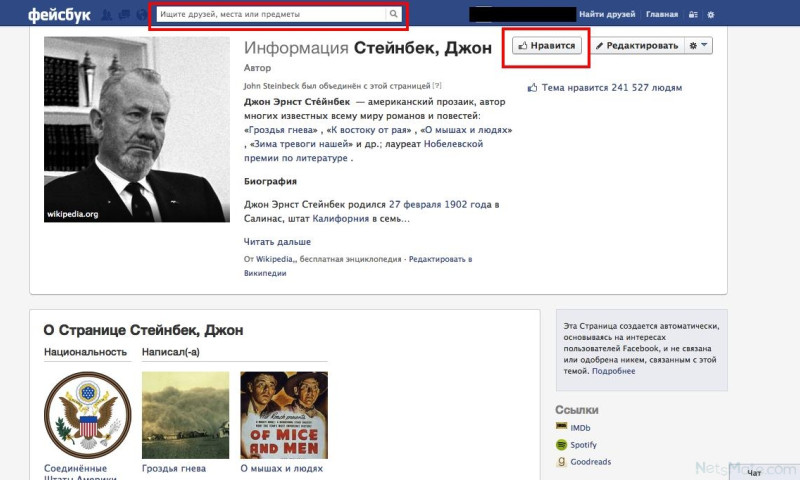
Task: Open the friend requests icon in header
Action: tap(107, 15)
